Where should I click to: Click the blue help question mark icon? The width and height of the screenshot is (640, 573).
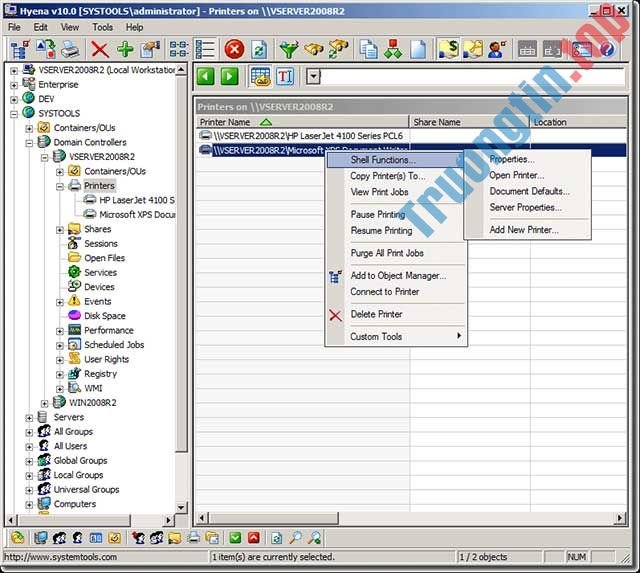coord(607,50)
